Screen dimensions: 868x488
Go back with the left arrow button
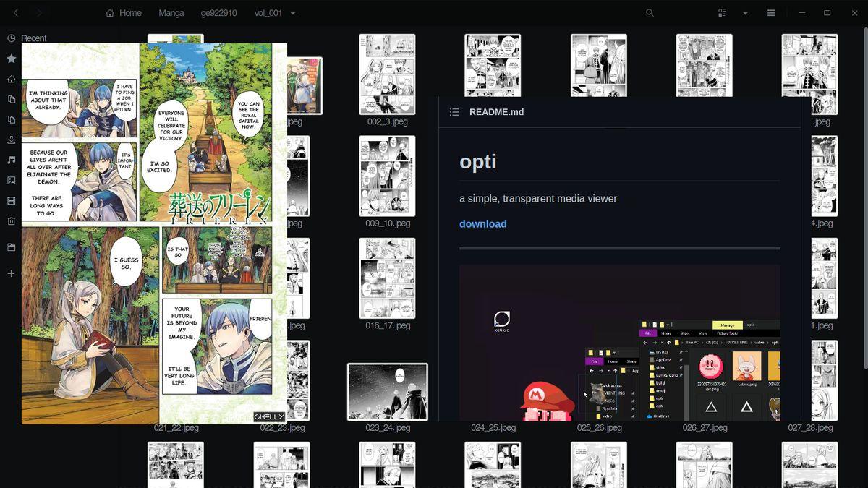coord(16,13)
